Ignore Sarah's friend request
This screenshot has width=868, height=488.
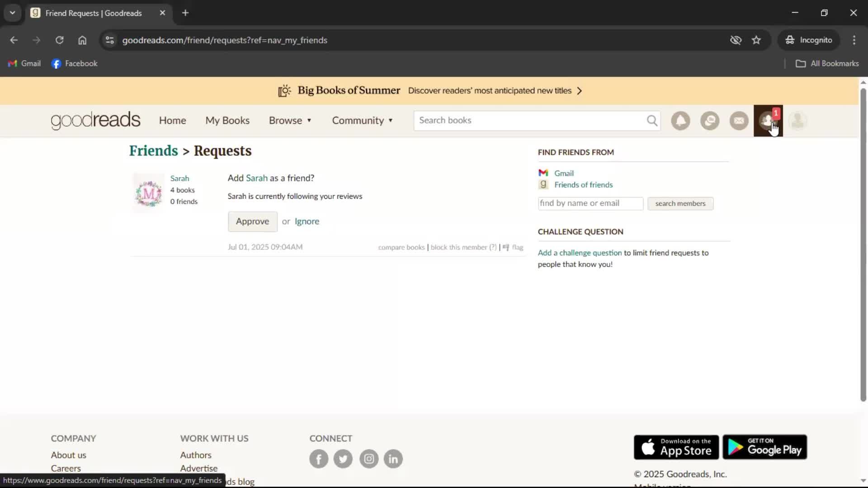[307, 221]
